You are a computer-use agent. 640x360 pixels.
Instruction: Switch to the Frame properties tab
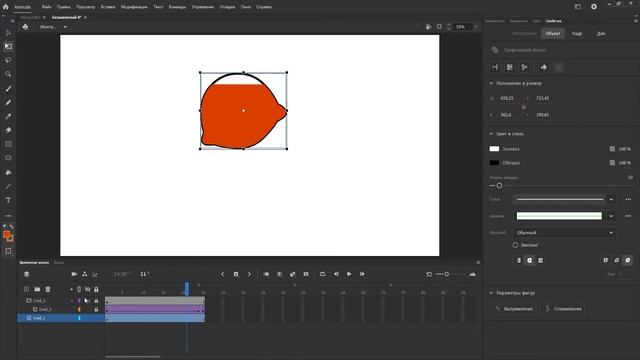(577, 33)
